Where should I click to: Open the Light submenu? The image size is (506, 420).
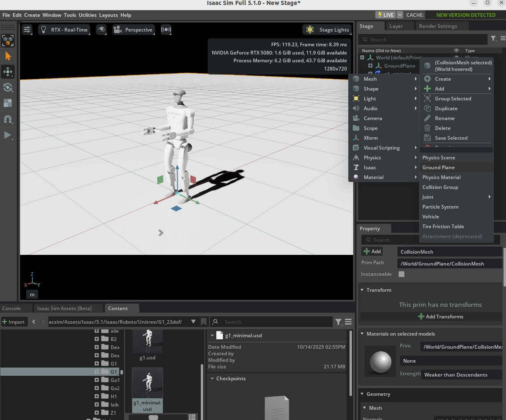point(385,99)
